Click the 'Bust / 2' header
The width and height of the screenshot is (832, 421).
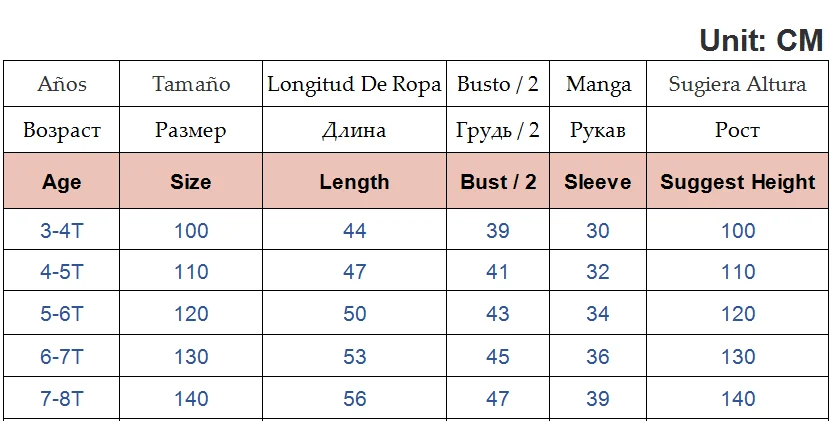[498, 182]
